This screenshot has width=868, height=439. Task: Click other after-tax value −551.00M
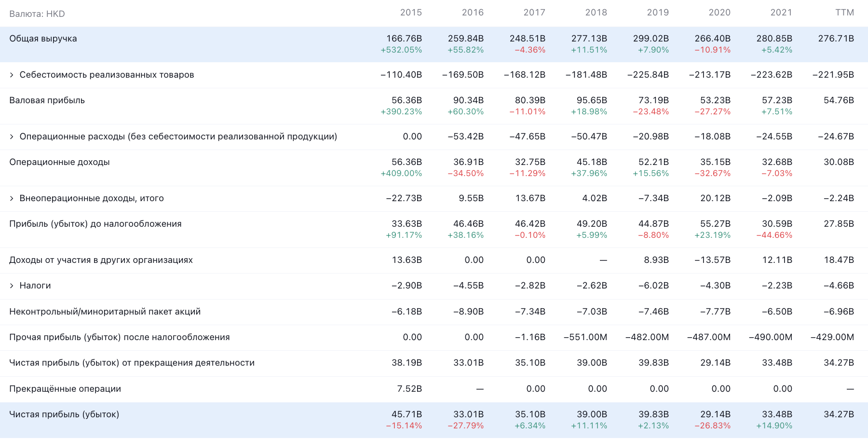click(585, 337)
